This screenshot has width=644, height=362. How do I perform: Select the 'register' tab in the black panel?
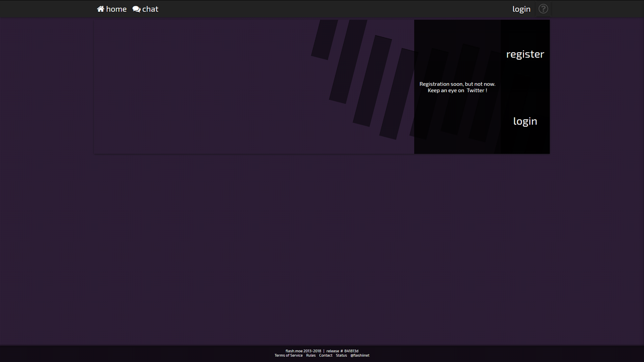525,54
